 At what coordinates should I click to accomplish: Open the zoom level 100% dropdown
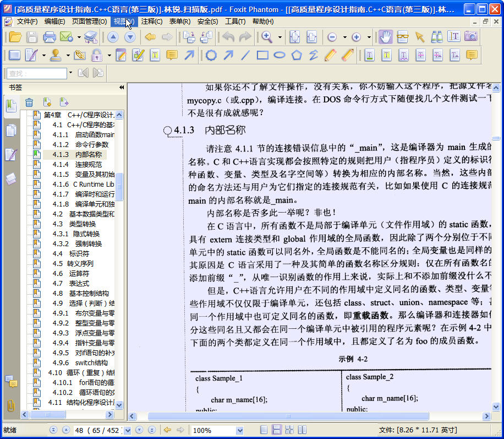[x=239, y=430]
